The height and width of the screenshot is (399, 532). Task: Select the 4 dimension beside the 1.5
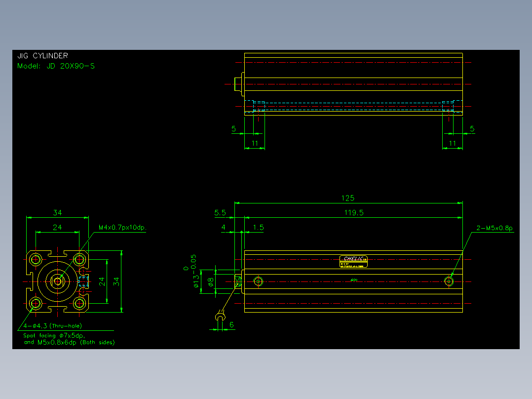(223, 228)
